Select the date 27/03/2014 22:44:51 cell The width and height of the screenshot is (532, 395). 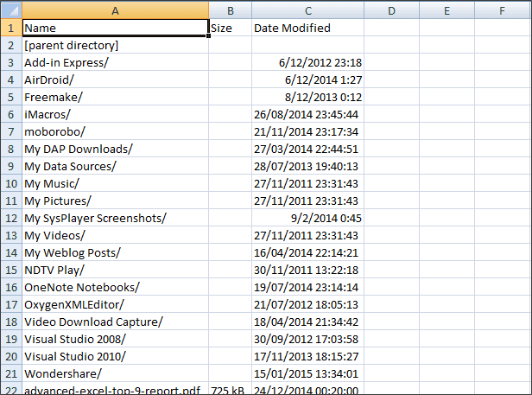pyautogui.click(x=307, y=150)
